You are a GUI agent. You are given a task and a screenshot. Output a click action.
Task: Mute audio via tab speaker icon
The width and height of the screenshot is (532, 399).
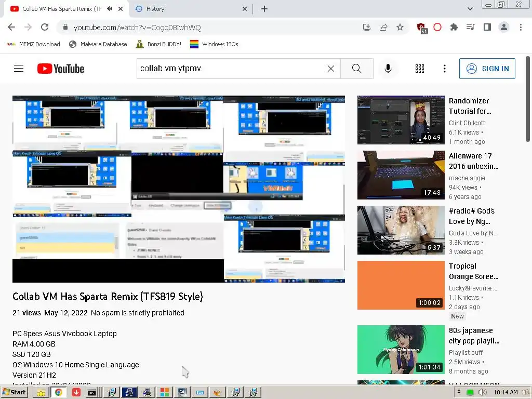109,9
